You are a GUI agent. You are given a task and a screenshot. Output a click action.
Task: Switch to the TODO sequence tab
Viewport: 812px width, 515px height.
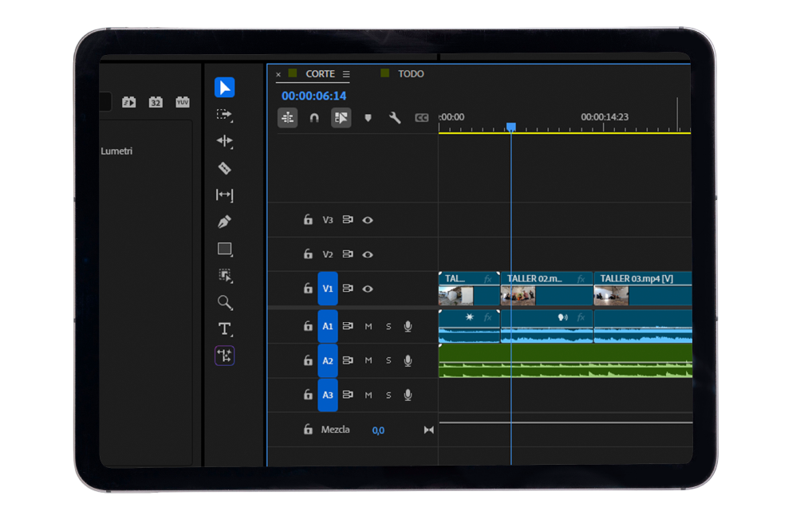pyautogui.click(x=411, y=74)
